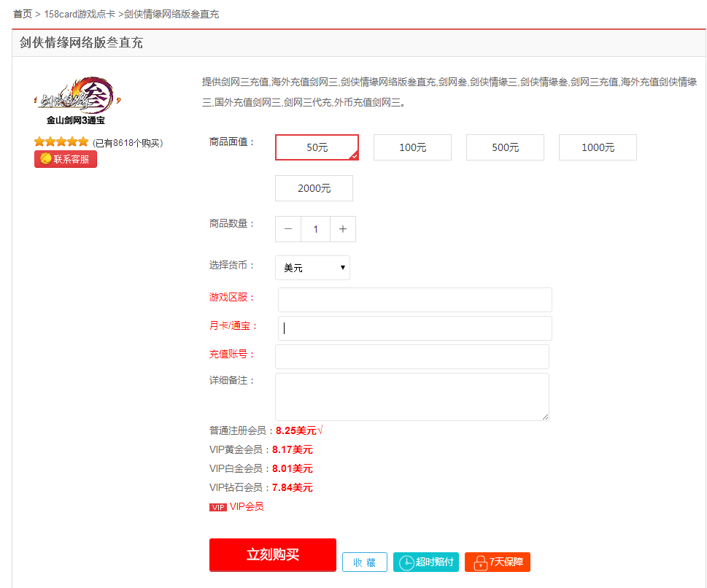Increase quantity with the plus button

coord(343,229)
